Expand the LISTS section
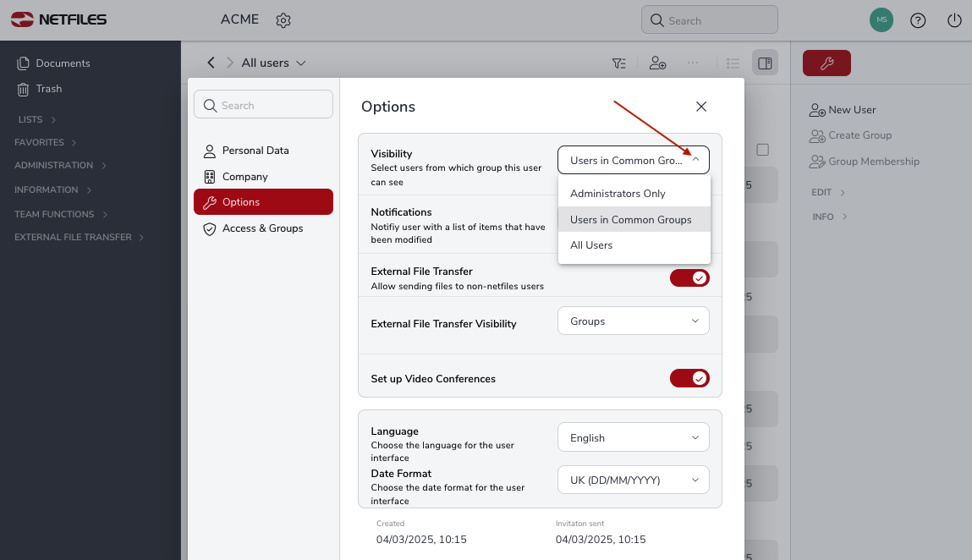Screen dimensions: 972x560 37,119
